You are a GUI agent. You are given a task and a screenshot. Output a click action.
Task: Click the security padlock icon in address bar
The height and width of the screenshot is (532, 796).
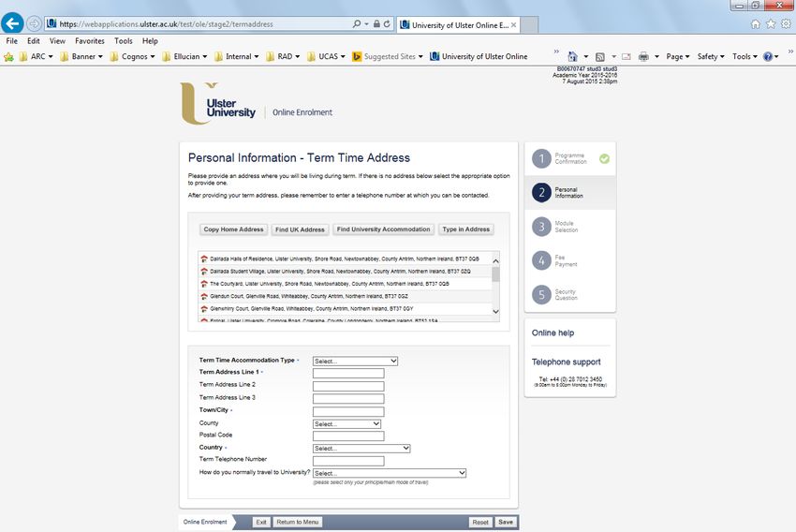point(376,23)
